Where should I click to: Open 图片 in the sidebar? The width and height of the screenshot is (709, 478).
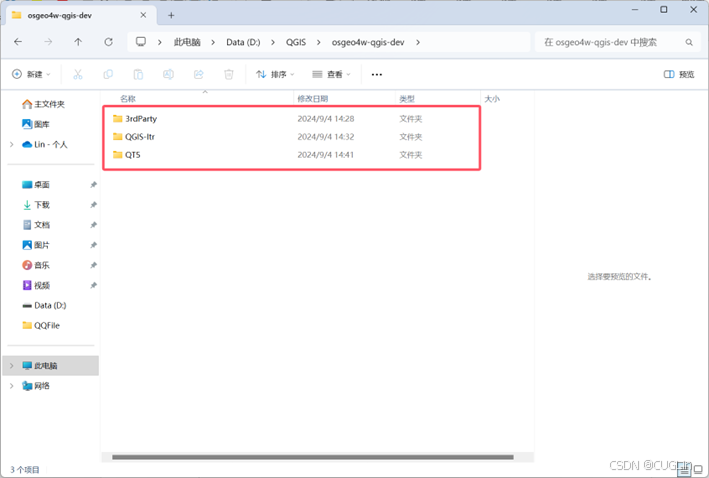tap(36, 245)
